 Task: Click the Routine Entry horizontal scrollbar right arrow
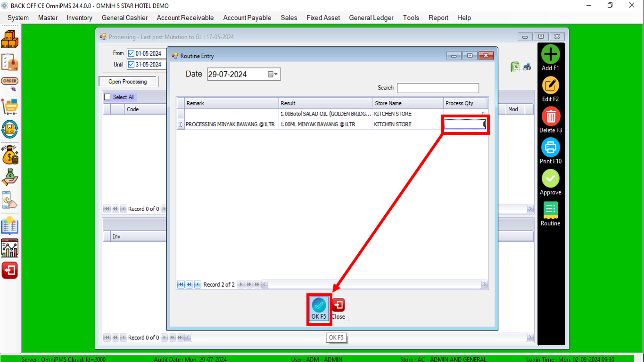point(484,285)
